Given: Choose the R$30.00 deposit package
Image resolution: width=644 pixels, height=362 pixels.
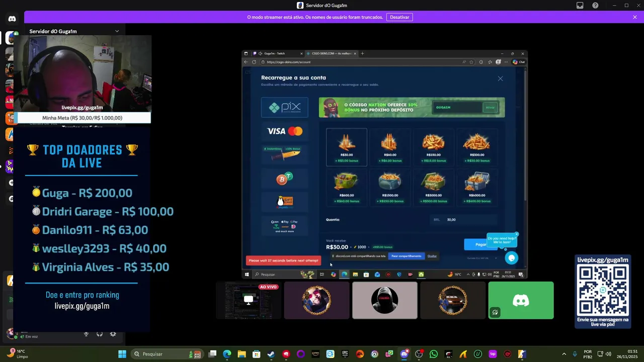Looking at the screenshot, I should pyautogui.click(x=347, y=147).
